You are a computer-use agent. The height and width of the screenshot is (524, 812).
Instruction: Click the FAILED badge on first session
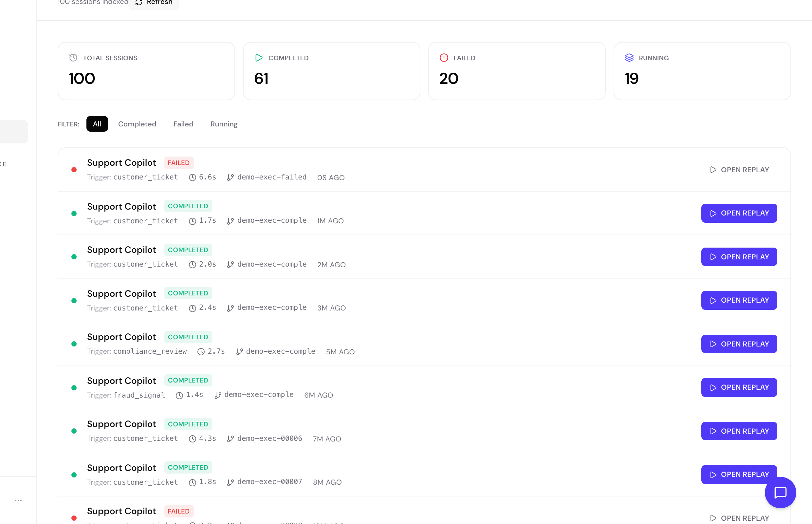178,163
